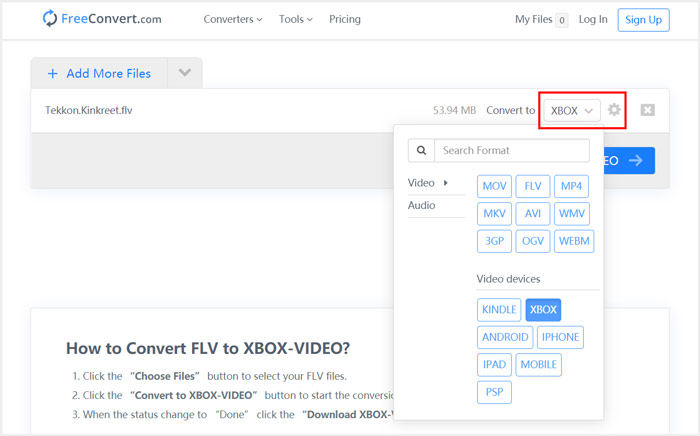Image resolution: width=700 pixels, height=436 pixels.
Task: Click Add More Files
Action: point(99,73)
